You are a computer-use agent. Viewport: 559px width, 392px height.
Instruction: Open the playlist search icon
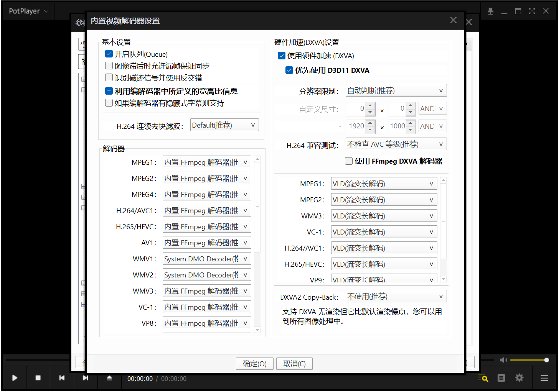[x=483, y=378]
